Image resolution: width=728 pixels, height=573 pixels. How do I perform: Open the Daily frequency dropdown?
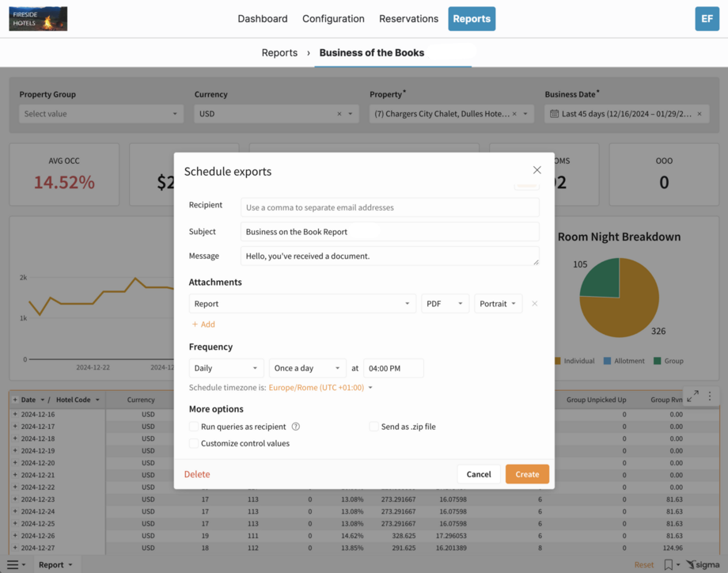[226, 368]
